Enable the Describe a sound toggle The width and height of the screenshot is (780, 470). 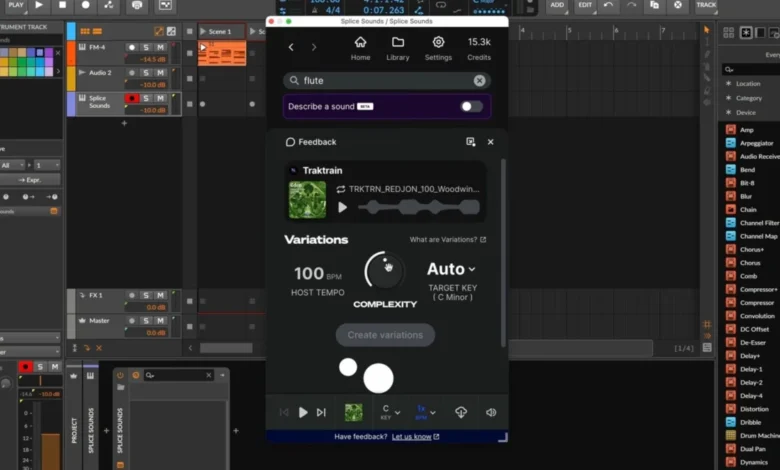coord(470,106)
